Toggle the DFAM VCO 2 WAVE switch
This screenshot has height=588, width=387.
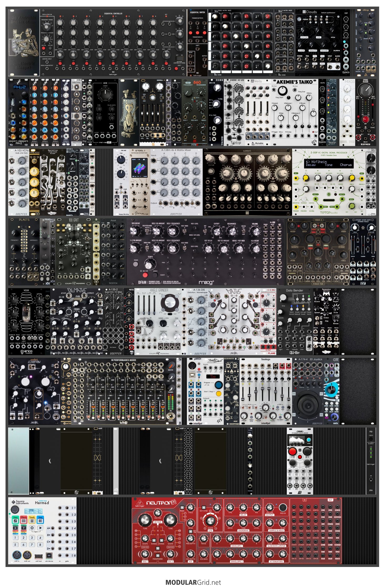point(184,248)
